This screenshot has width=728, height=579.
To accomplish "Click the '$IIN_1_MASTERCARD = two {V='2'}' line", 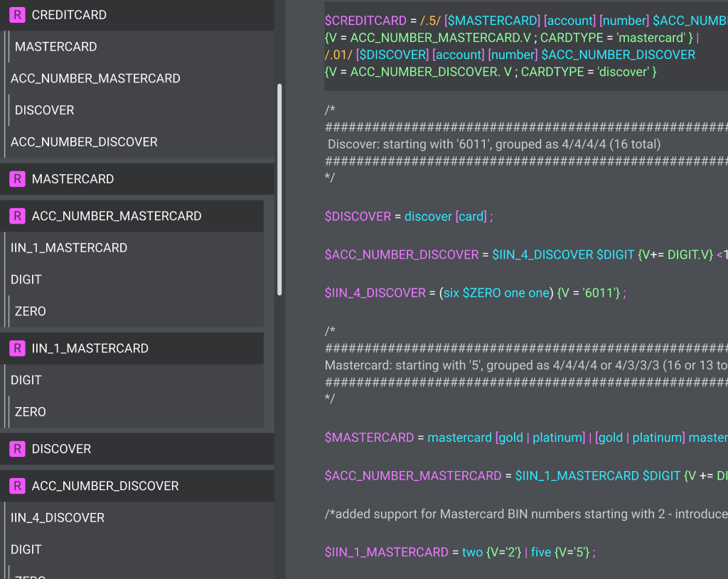I will [x=460, y=553].
